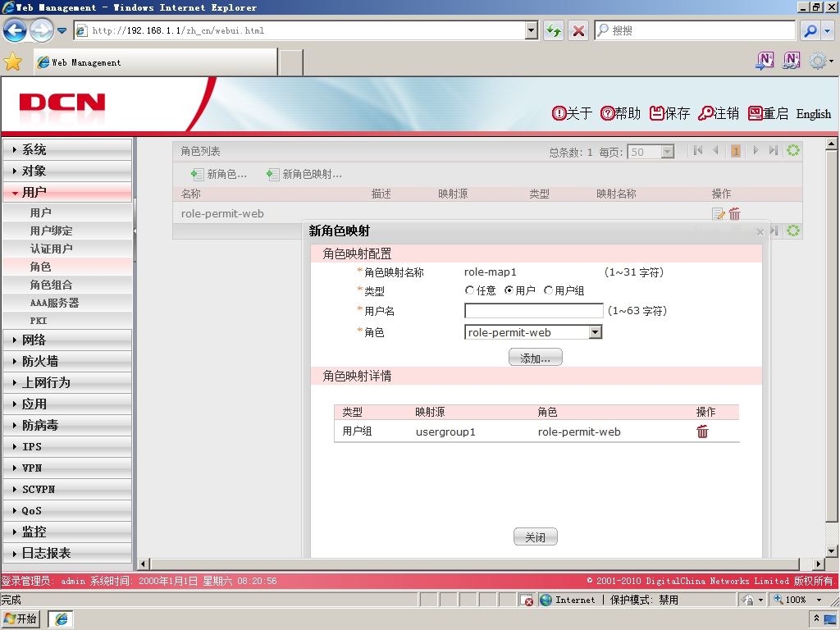Save configuration with 保存

pyautogui.click(x=669, y=113)
